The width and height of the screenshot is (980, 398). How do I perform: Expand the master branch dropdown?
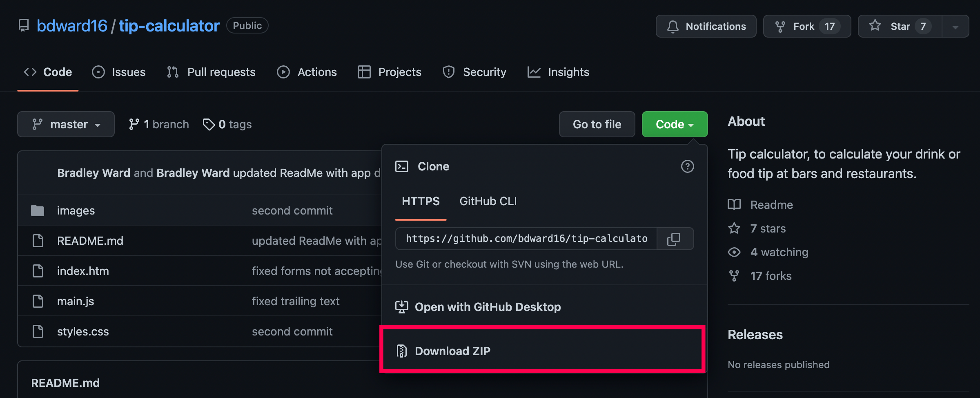click(x=66, y=124)
